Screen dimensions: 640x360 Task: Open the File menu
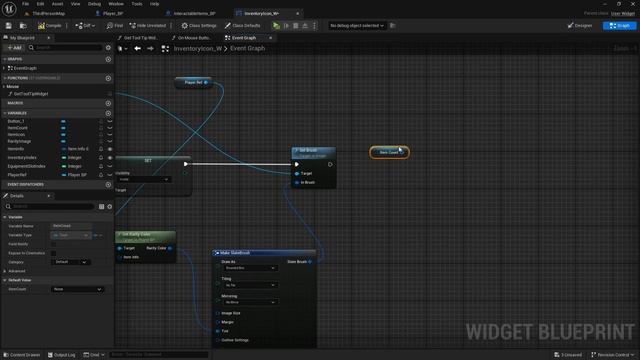26,4
